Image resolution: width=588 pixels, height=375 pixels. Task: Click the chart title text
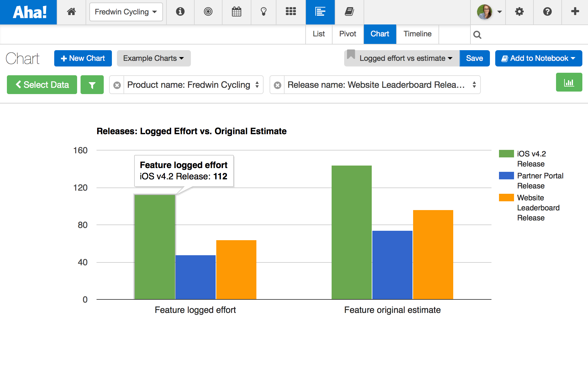pos(192,131)
